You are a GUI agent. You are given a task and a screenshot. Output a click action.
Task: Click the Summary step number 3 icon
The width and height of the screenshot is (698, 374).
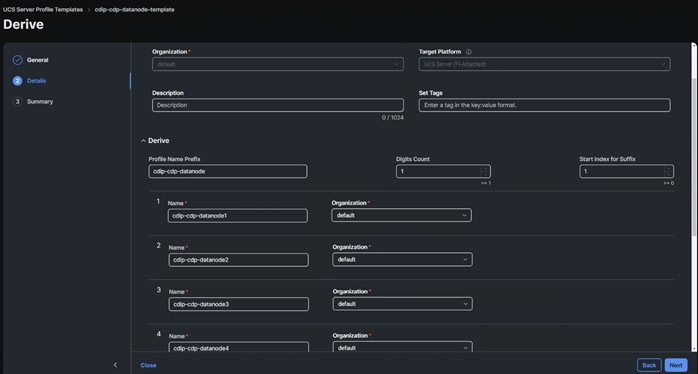(17, 102)
